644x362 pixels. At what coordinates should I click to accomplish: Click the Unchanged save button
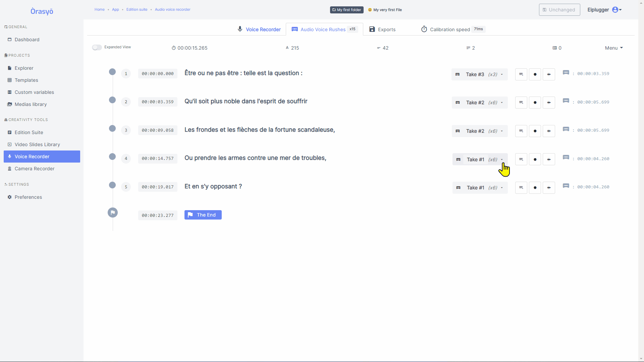pos(559,10)
